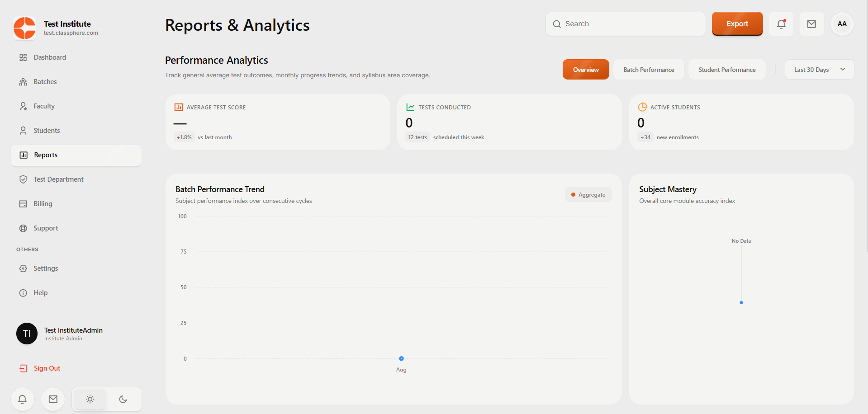868x414 pixels.
Task: Click the Support lifebuoy icon
Action: pyautogui.click(x=23, y=228)
